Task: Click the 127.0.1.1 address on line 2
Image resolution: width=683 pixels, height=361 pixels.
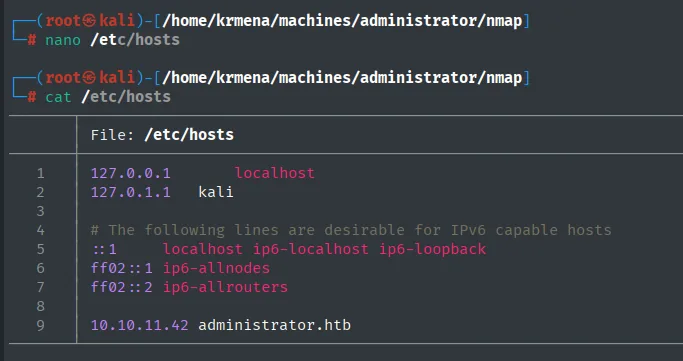Action: (x=130, y=192)
